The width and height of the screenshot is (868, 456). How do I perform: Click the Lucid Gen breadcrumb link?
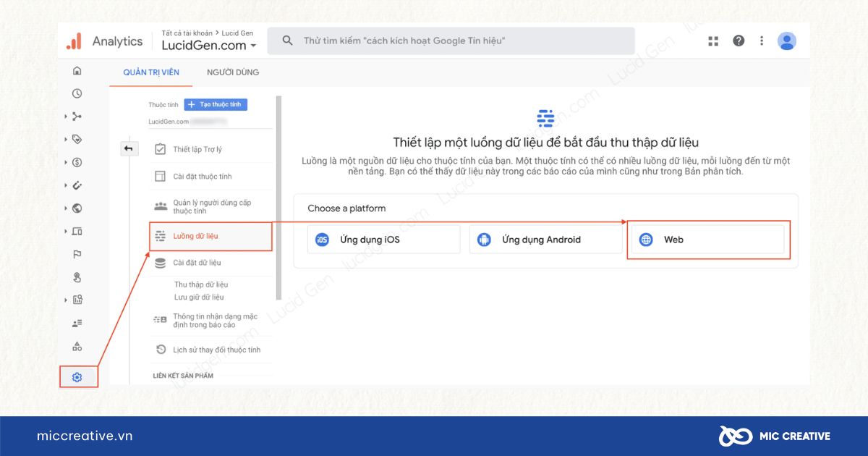[x=237, y=33]
